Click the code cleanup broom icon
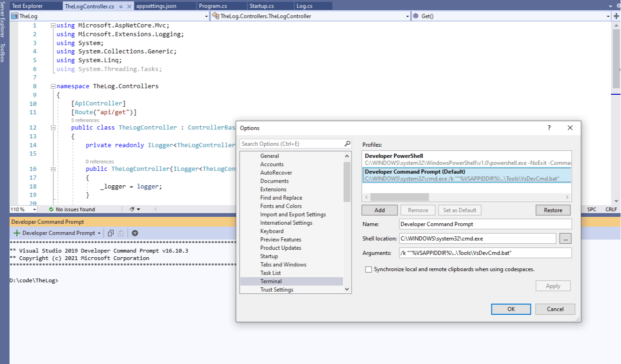Image resolution: width=621 pixels, height=364 pixels. pyautogui.click(x=132, y=209)
